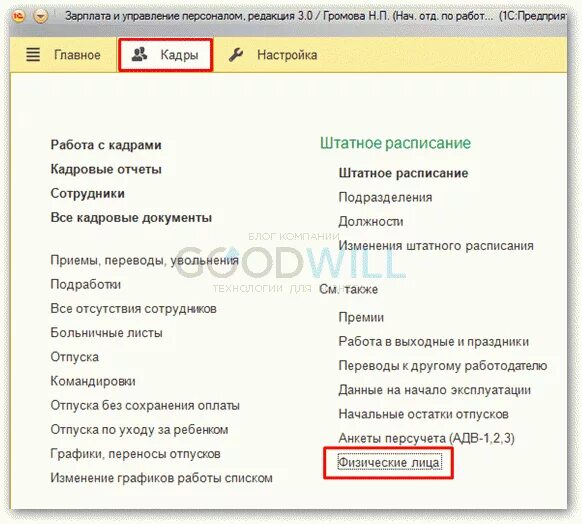Open the Премии link
The height and width of the screenshot is (524, 582).
click(x=361, y=318)
